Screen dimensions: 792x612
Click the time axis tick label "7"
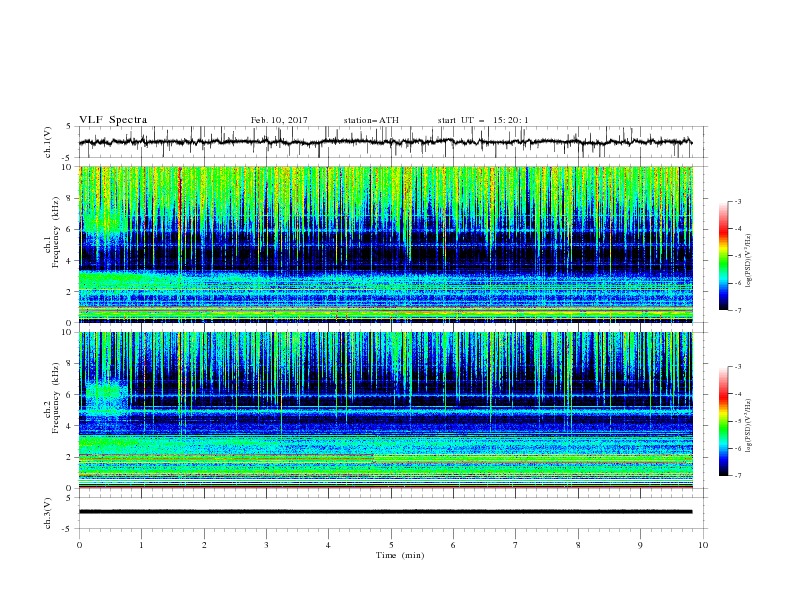(x=516, y=545)
